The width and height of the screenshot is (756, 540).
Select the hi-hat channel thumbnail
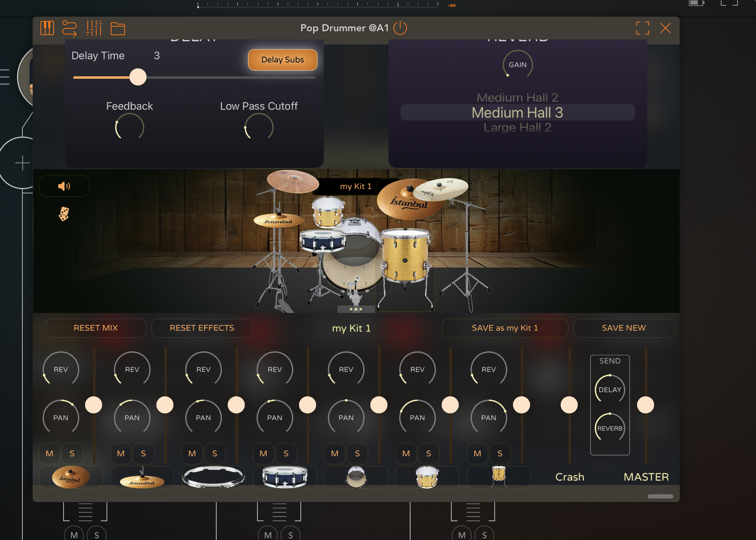142,477
